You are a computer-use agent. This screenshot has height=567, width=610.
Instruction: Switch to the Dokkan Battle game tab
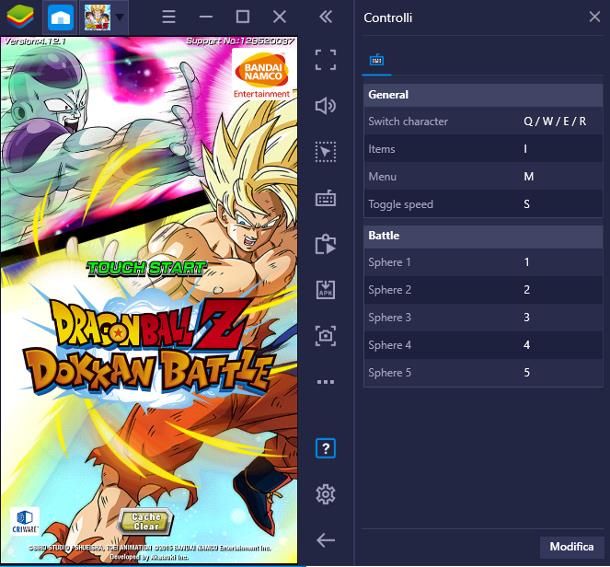pyautogui.click(x=97, y=17)
